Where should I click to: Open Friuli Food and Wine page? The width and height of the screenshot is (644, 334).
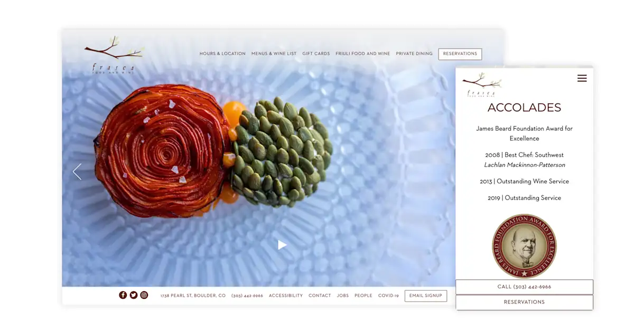[362, 54]
